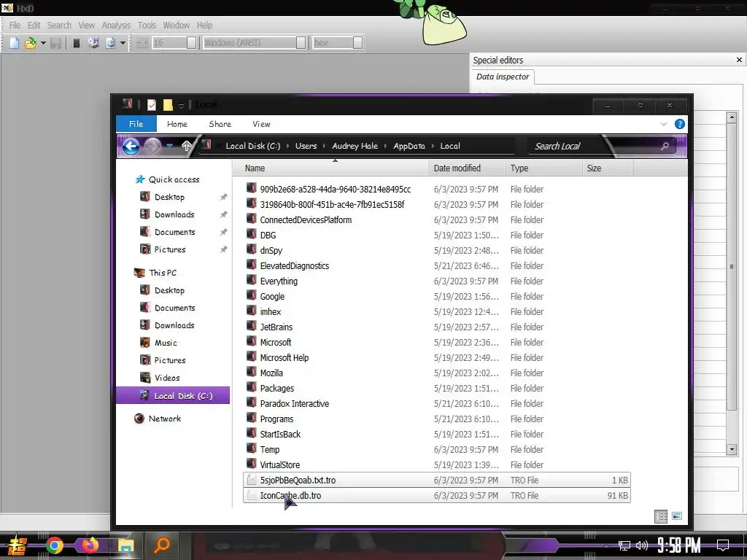Switch to details view icon in Explorer
The width and height of the screenshot is (747, 560).
661,516
